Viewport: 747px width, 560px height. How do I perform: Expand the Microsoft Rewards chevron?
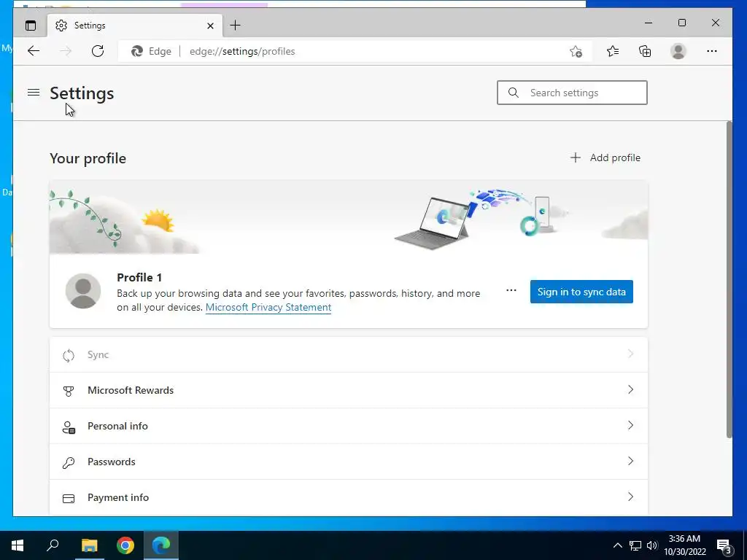(x=630, y=389)
